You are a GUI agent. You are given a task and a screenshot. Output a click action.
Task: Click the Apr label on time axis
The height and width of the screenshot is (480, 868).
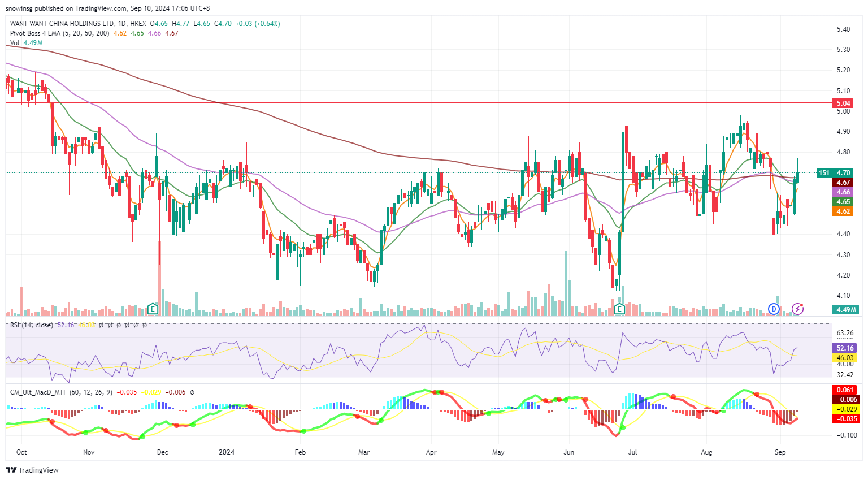(x=431, y=452)
